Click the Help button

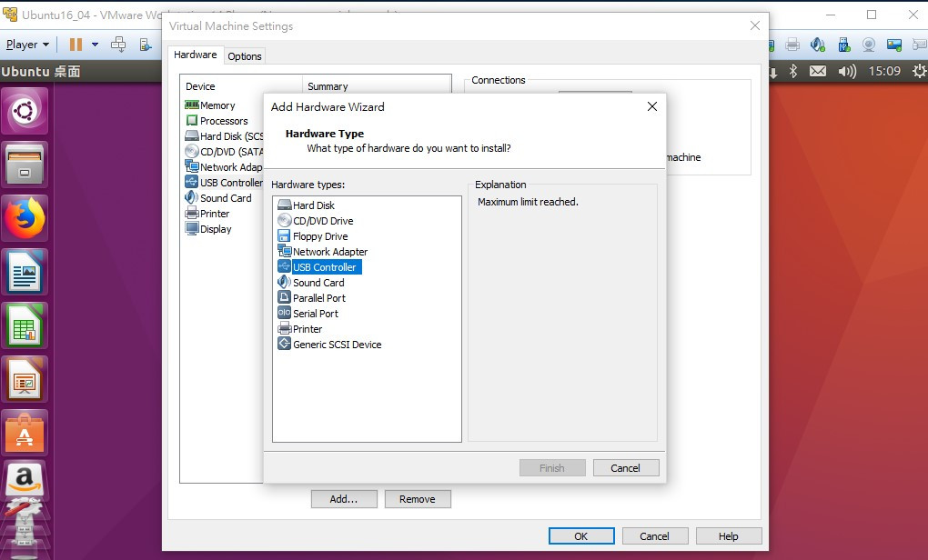tap(729, 535)
